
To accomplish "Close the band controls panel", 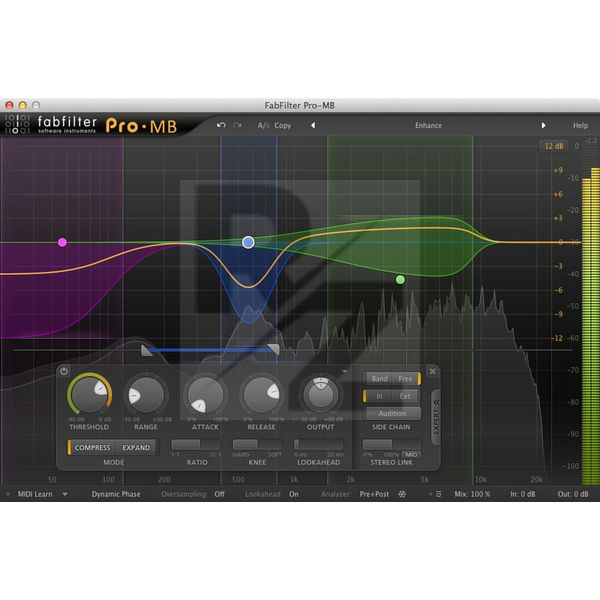I will (432, 371).
